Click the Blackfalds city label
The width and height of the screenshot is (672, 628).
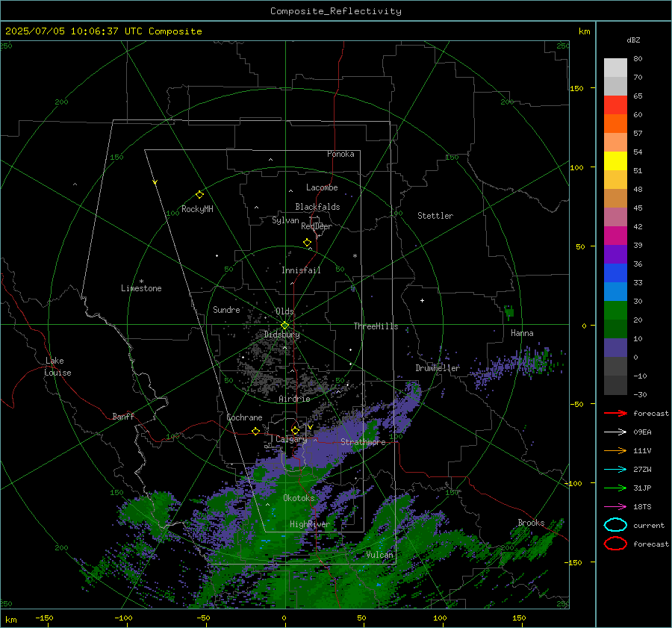tap(317, 207)
